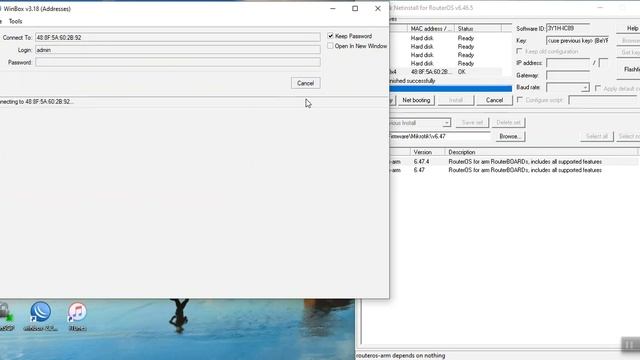This screenshot has height=360, width=640.
Task: Click the Browse... packages folder button
Action: (x=509, y=136)
